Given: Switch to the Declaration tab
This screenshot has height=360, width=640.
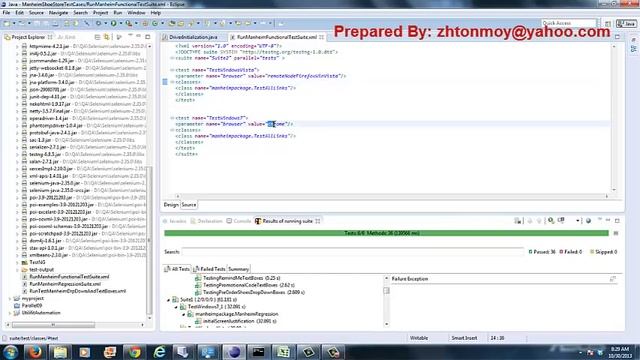Looking at the screenshot, I should click(x=206, y=221).
